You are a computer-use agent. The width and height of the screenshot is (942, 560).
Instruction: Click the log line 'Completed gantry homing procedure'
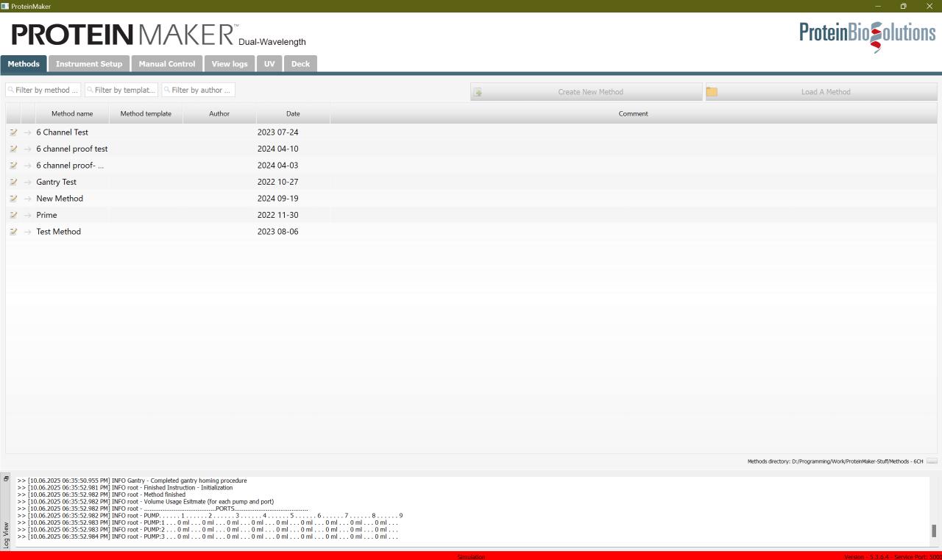132,481
